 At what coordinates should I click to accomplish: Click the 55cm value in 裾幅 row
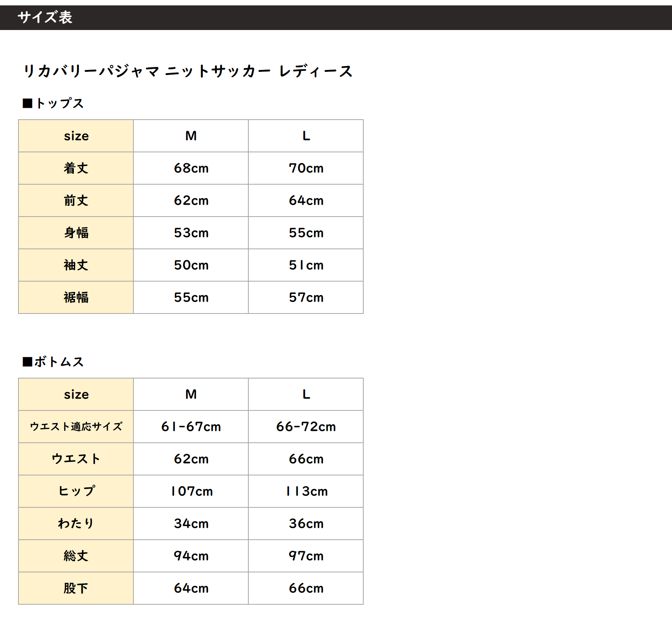pyautogui.click(x=191, y=297)
